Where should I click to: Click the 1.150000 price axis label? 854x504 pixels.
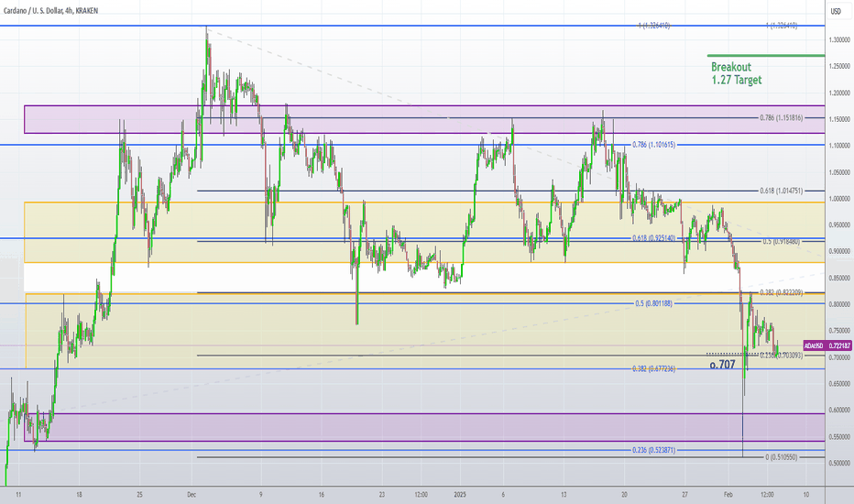(839, 119)
